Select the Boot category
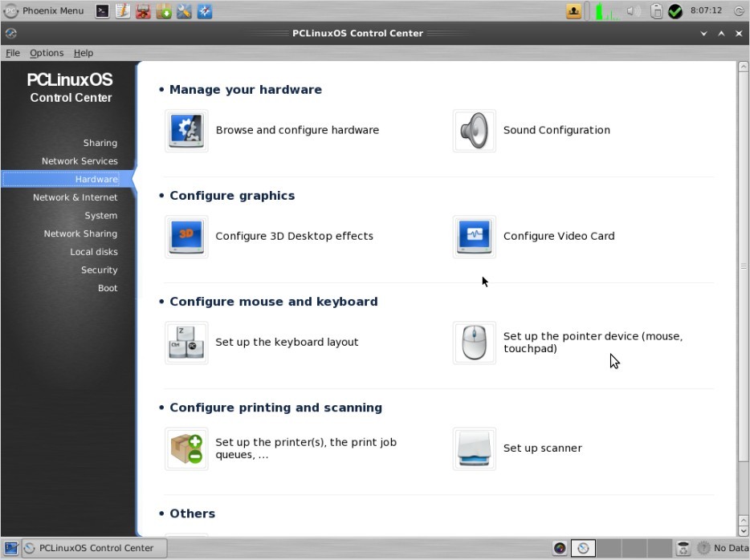 [108, 288]
